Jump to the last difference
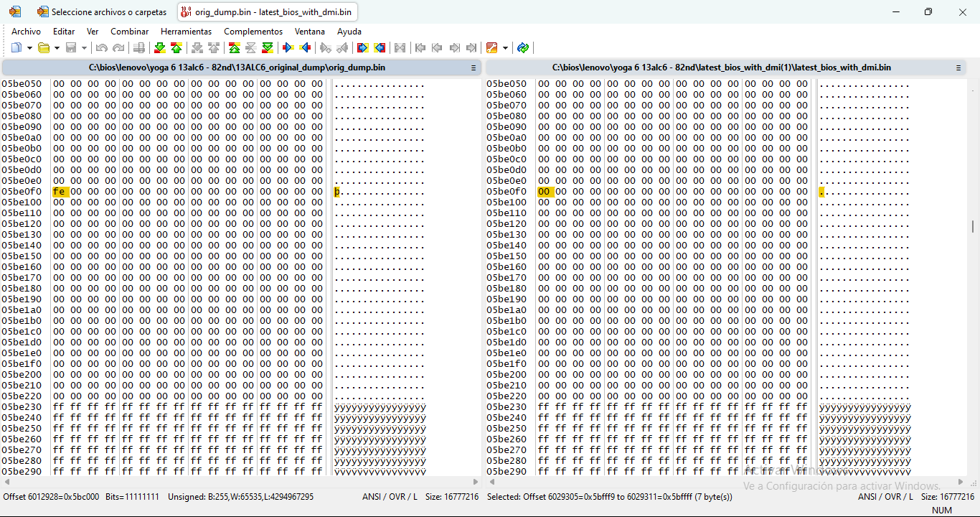The image size is (980, 517). 268,48
